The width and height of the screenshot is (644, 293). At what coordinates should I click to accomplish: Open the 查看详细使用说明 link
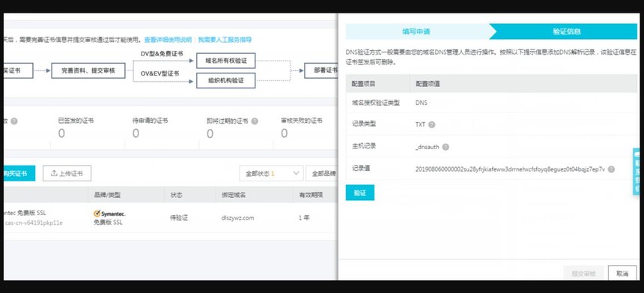168,40
